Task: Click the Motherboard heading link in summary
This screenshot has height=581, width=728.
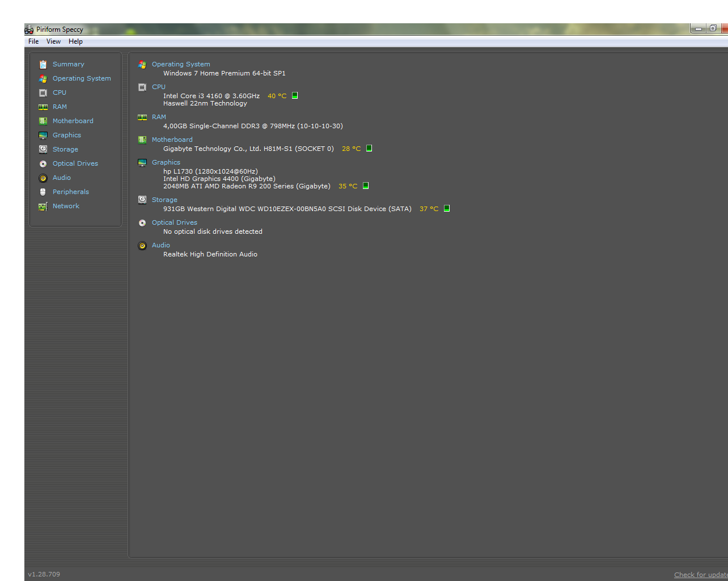Action: (x=172, y=140)
